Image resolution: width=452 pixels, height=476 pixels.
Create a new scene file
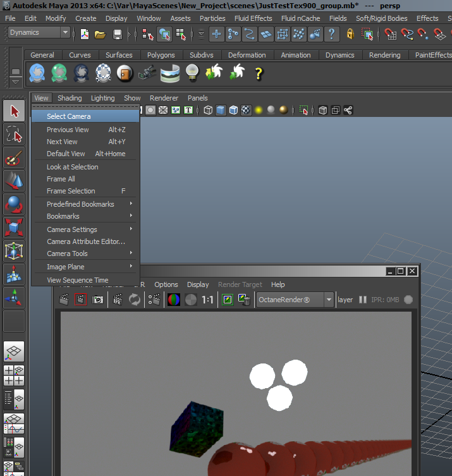coord(85,34)
